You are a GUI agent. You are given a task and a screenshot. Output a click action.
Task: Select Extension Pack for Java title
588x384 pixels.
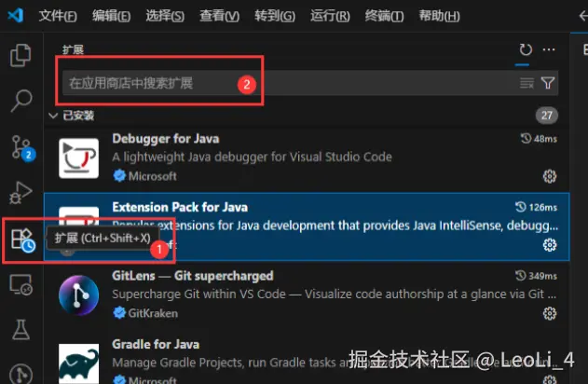coord(180,207)
